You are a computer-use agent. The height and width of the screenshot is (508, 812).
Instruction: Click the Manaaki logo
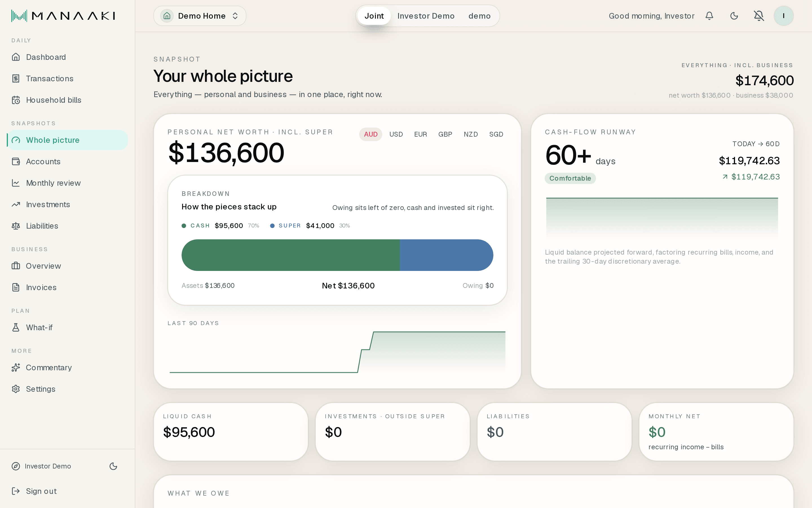point(63,16)
